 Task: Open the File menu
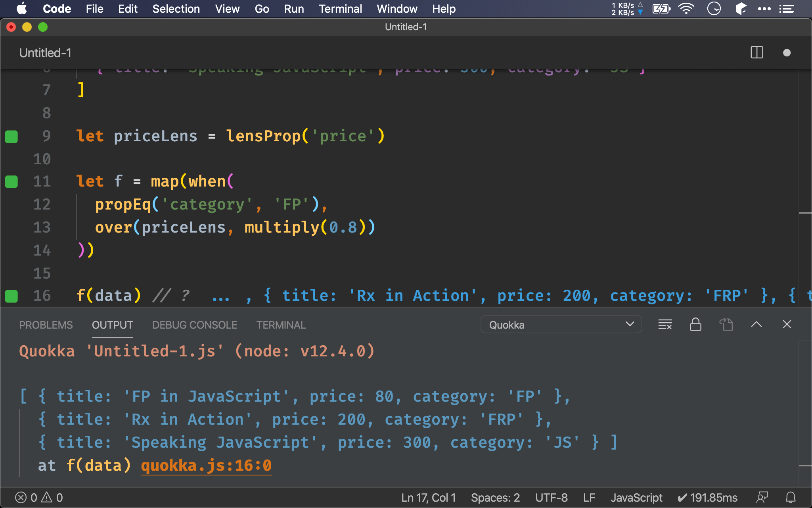(94, 9)
